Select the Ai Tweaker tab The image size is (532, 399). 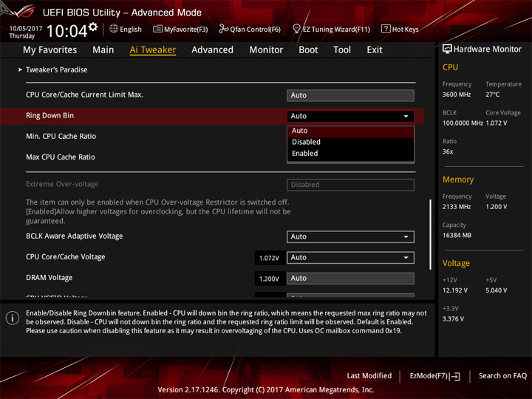click(x=153, y=50)
